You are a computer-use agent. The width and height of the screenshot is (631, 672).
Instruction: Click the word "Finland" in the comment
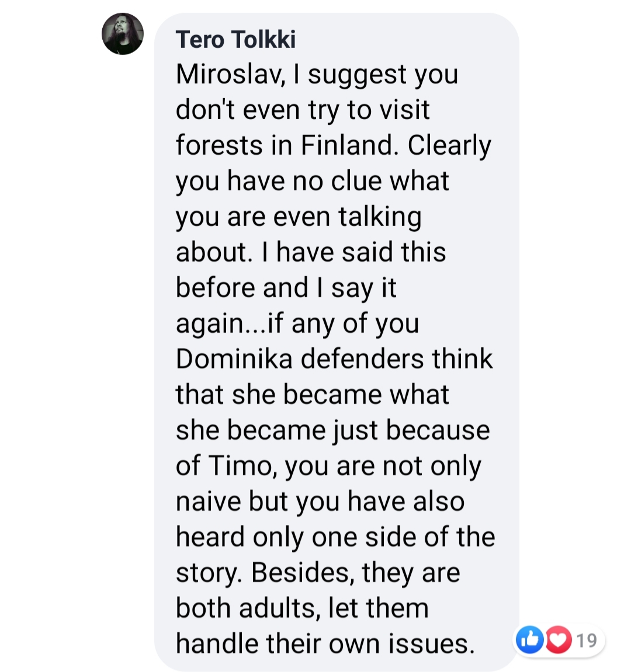click(x=349, y=145)
